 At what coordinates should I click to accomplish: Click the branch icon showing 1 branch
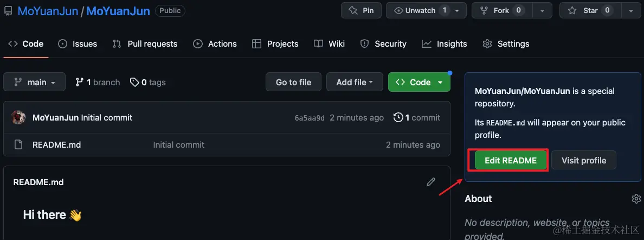(x=80, y=83)
